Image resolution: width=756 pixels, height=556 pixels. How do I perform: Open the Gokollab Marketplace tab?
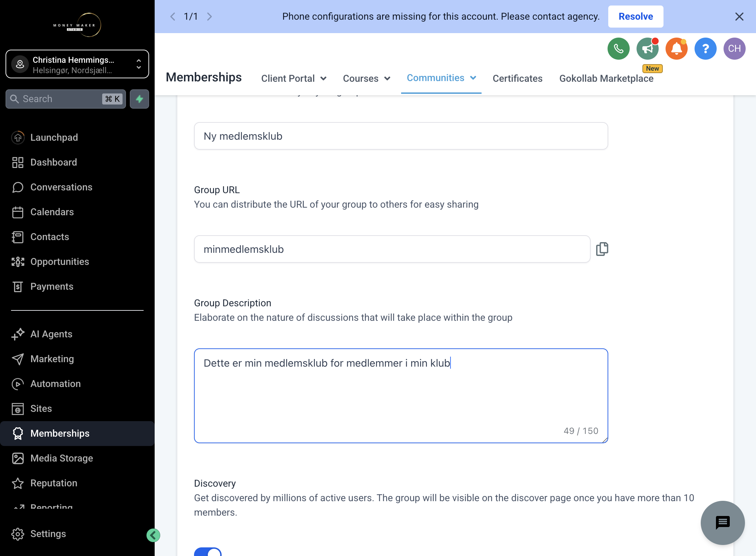click(x=606, y=79)
